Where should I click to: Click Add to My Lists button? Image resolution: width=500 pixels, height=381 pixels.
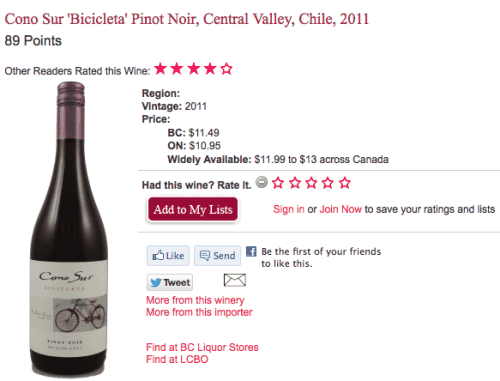(193, 209)
